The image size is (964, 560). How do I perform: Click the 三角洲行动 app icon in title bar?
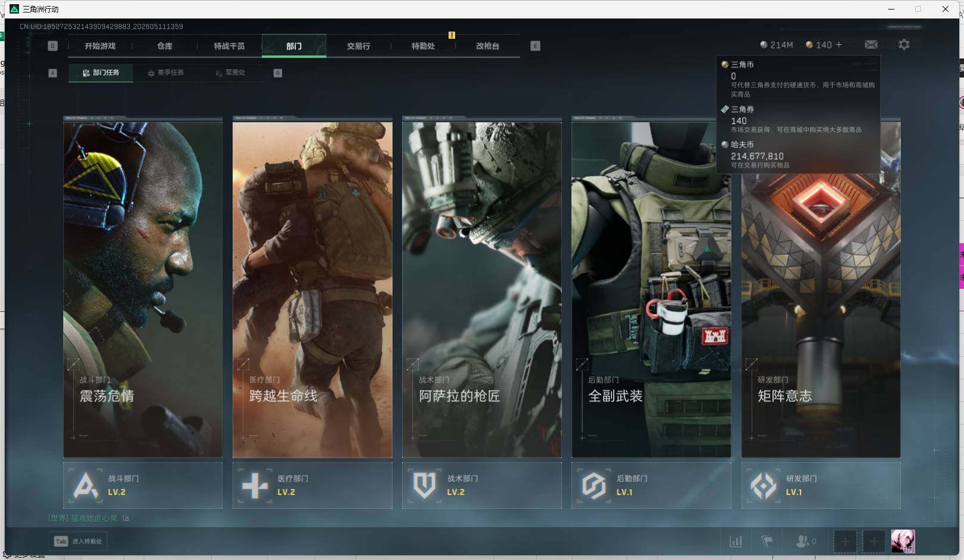pos(14,9)
